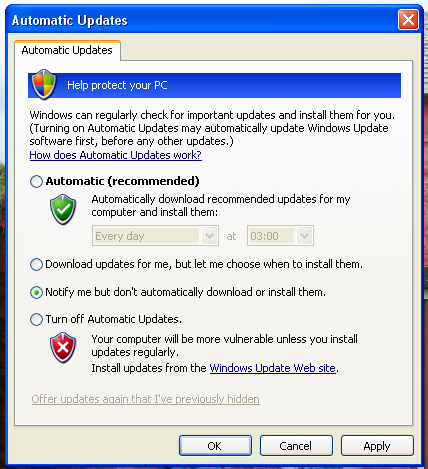Click the Automatic Updates title bar
The image size is (428, 469).
coord(200,20)
